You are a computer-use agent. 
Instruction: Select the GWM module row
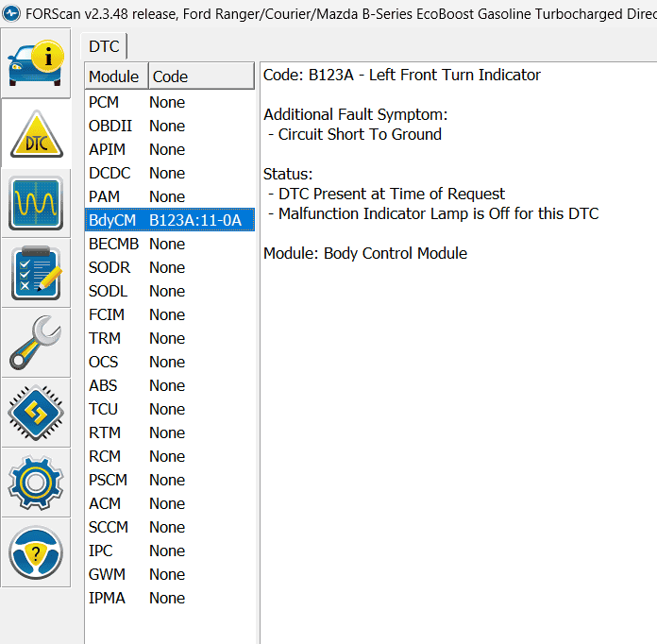170,574
